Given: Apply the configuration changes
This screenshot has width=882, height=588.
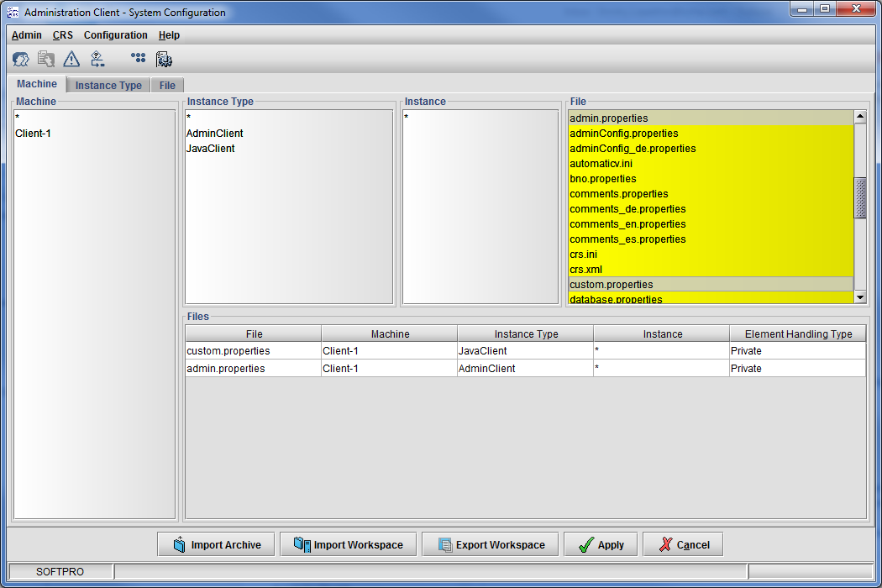Looking at the screenshot, I should [x=601, y=544].
